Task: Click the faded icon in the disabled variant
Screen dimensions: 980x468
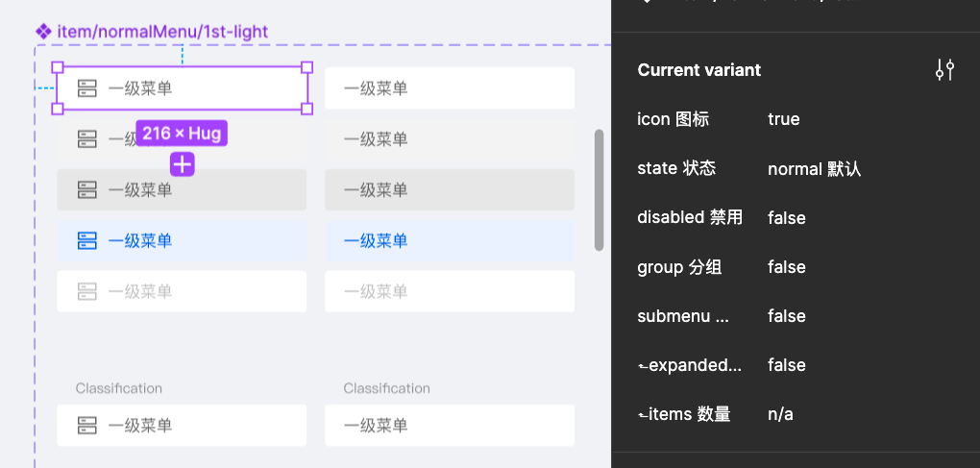Action: tap(87, 291)
